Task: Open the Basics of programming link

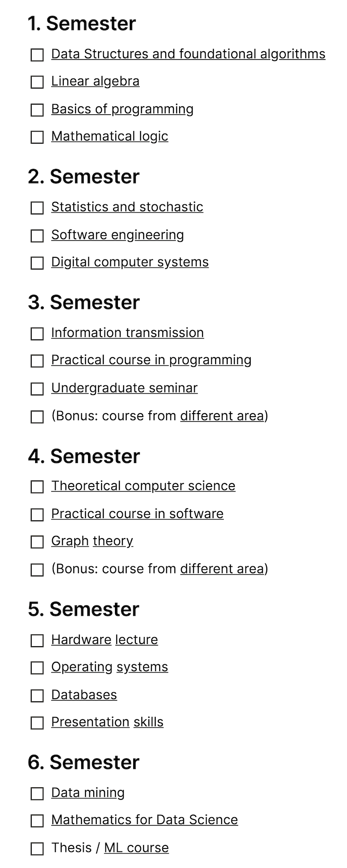Action: [122, 109]
